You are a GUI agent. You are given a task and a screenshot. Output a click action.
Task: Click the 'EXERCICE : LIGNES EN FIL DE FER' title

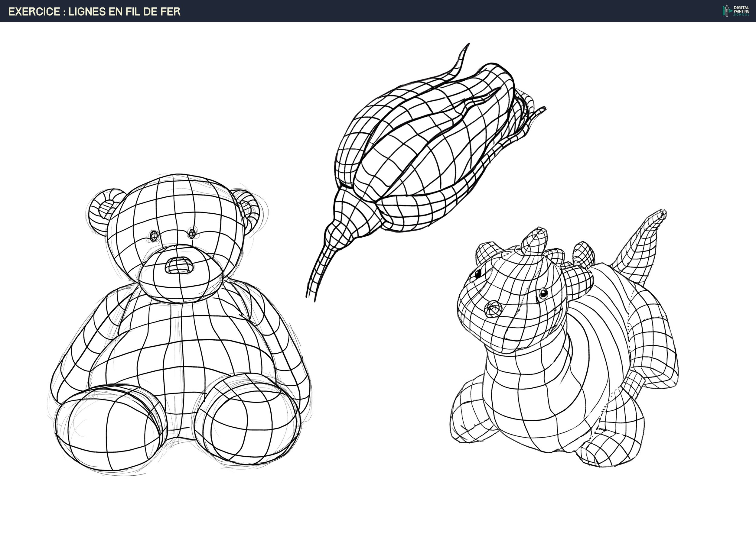point(94,12)
